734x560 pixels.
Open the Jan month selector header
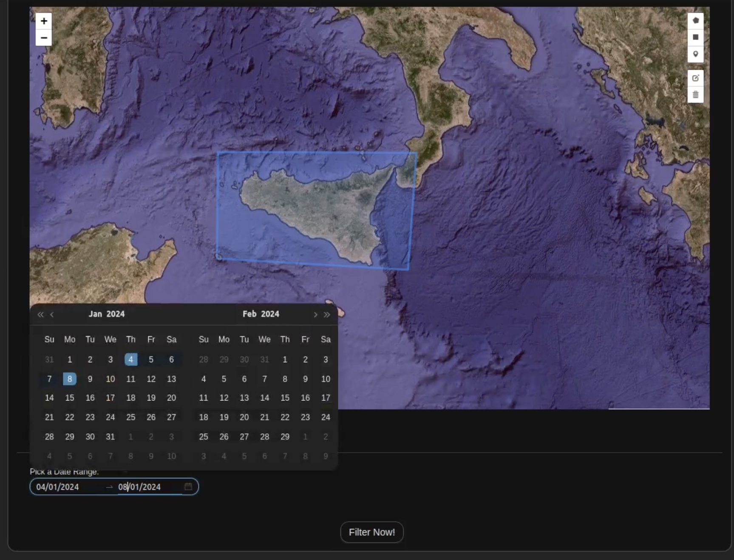pos(95,314)
